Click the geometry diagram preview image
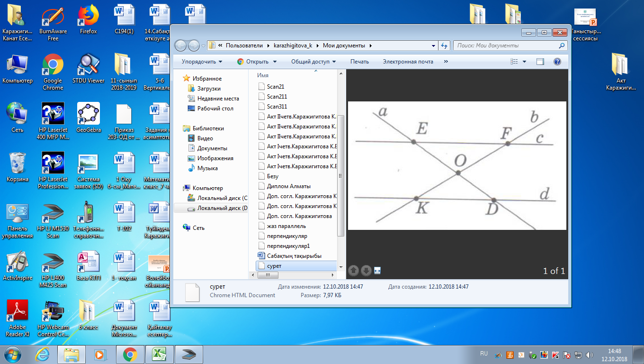The image size is (644, 364). 457,166
